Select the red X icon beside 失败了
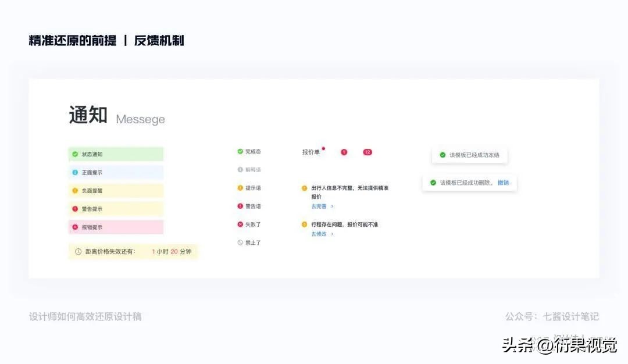Viewport: 628px width, 364px height. coord(240,224)
